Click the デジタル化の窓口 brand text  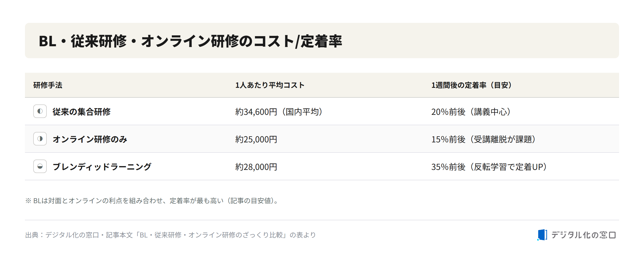tap(583, 235)
